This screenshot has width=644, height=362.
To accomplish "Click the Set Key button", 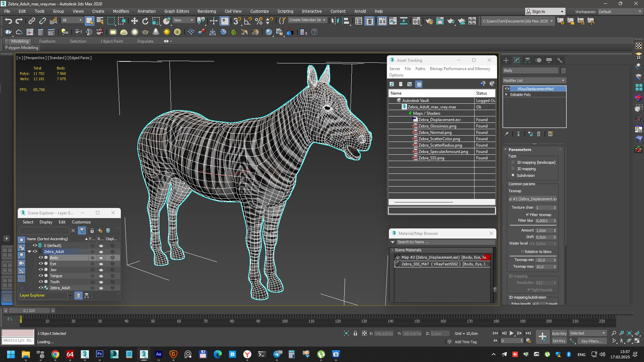I will [x=559, y=341].
